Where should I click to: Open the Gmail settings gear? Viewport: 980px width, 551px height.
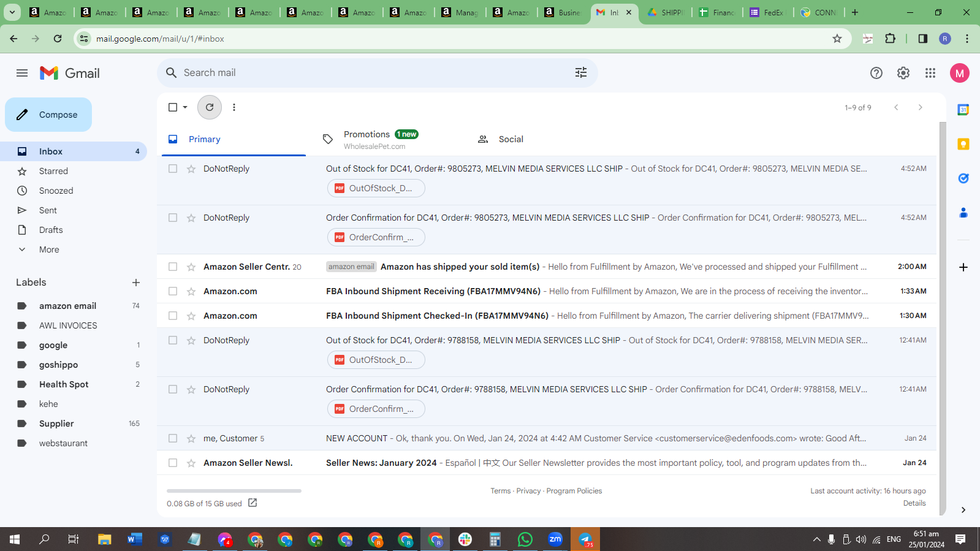[x=903, y=73]
